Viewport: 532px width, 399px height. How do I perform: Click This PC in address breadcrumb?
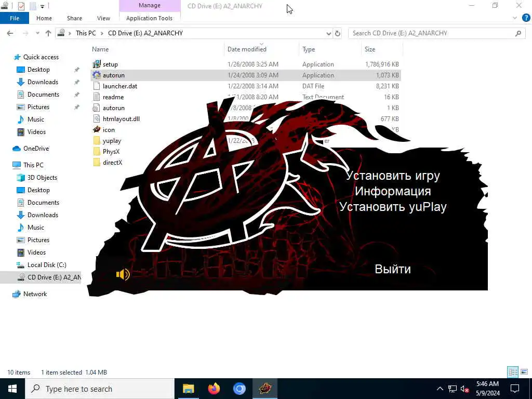point(86,33)
